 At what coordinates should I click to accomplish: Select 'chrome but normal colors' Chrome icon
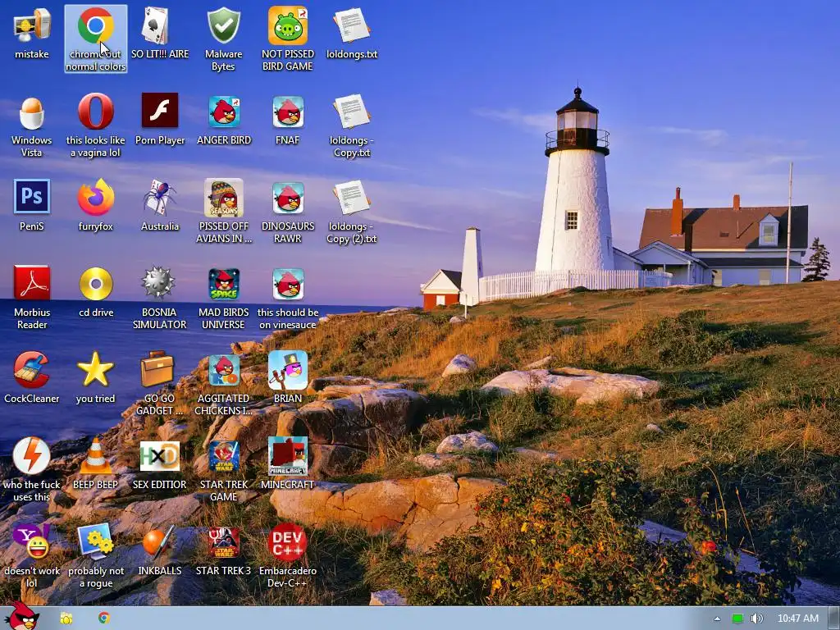[x=95, y=25]
